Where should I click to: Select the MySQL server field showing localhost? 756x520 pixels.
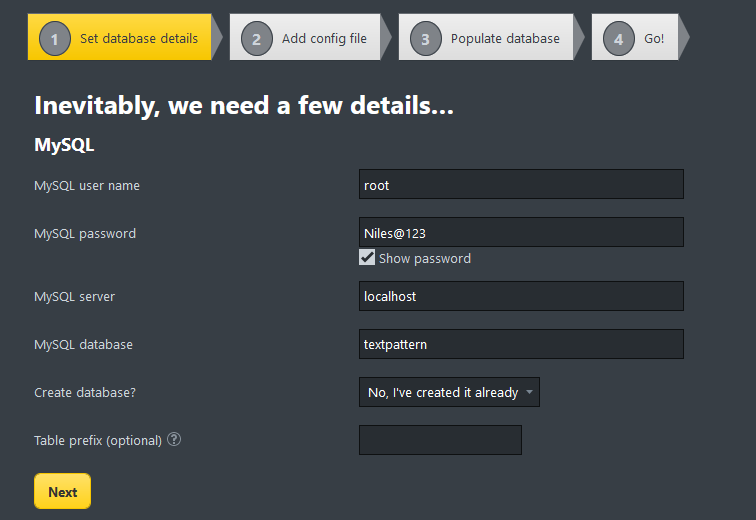(520, 296)
